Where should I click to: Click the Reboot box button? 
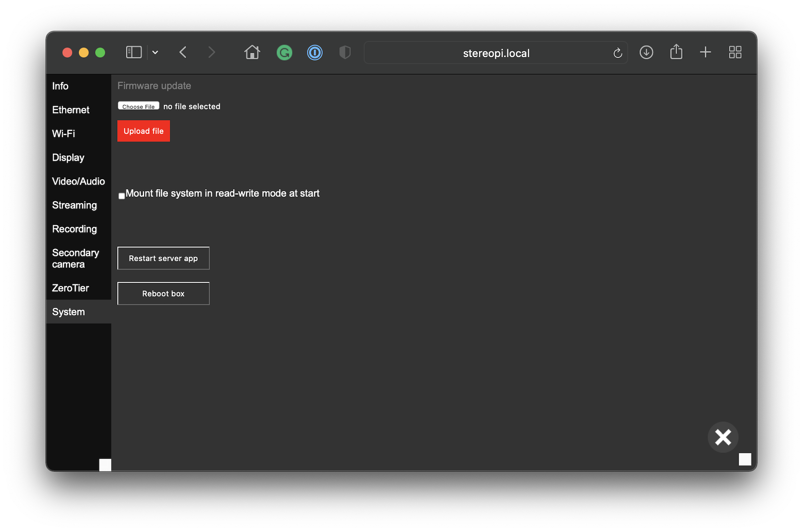click(163, 294)
